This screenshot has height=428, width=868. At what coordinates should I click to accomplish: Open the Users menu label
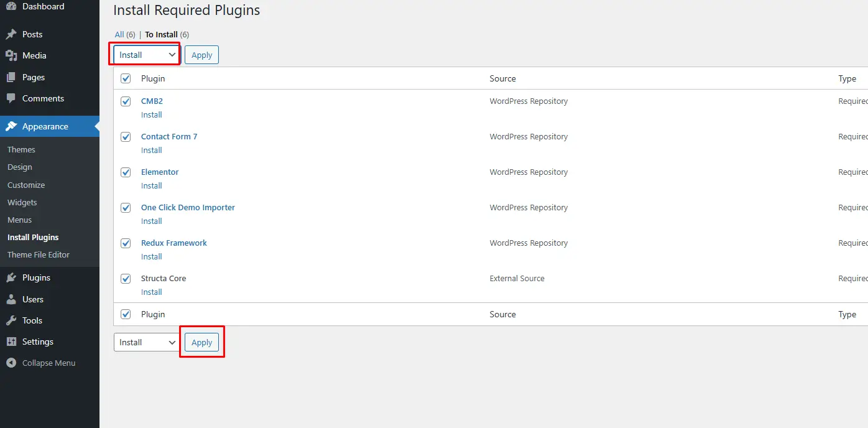pyautogui.click(x=33, y=299)
